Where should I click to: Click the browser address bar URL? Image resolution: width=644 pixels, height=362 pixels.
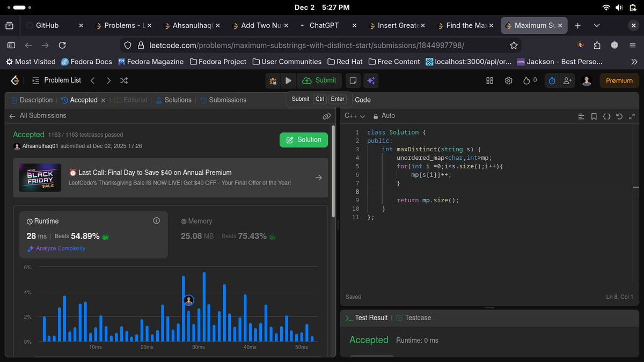(306, 46)
